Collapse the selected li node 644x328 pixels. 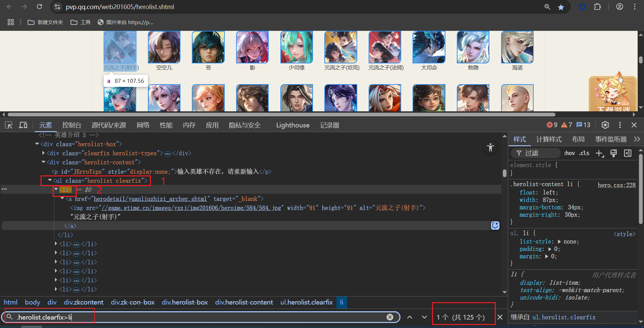(x=56, y=189)
